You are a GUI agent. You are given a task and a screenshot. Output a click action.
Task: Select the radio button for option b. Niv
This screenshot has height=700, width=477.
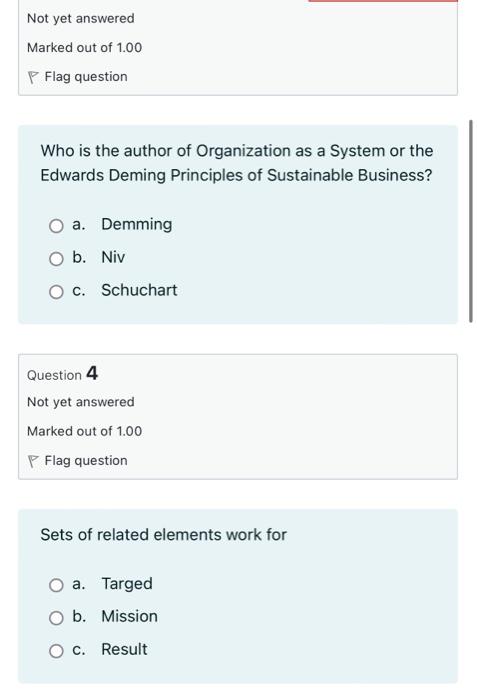[x=56, y=258]
